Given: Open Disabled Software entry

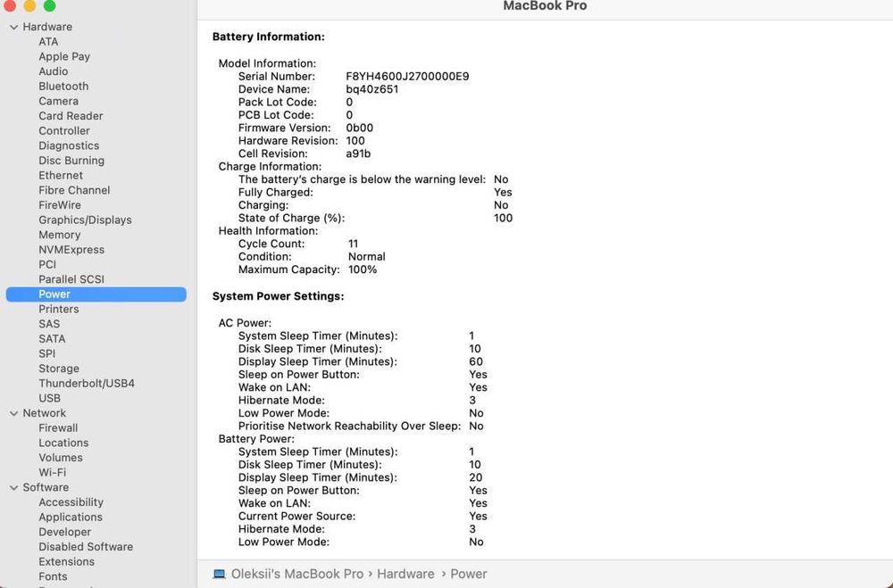Looking at the screenshot, I should (86, 546).
